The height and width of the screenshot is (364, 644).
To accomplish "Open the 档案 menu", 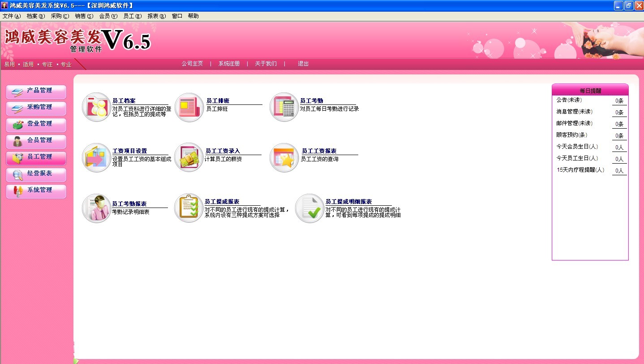I will (x=35, y=16).
